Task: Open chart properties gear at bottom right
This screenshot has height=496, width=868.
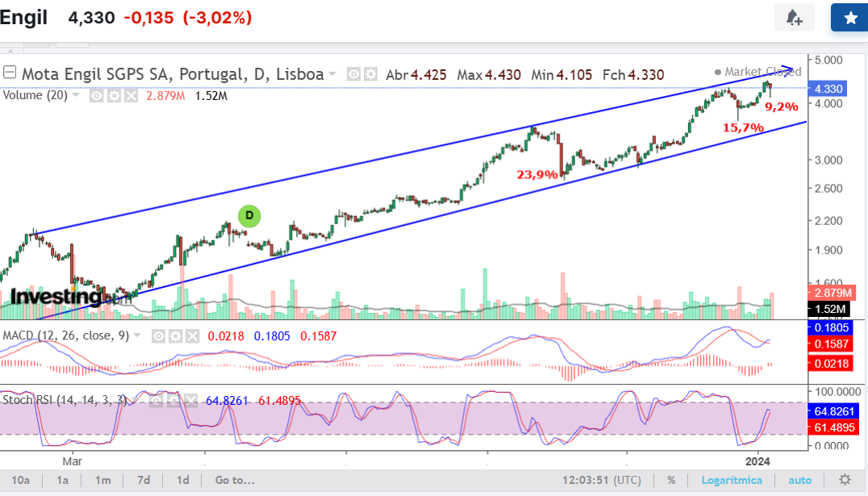Action: click(x=845, y=479)
